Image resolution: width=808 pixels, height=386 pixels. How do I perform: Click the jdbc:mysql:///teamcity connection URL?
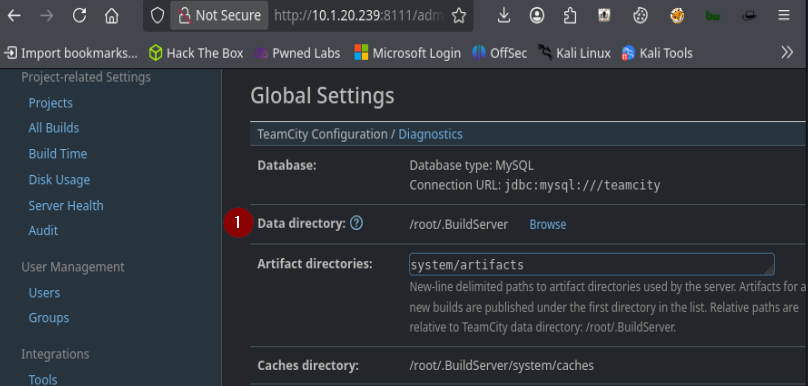click(583, 186)
